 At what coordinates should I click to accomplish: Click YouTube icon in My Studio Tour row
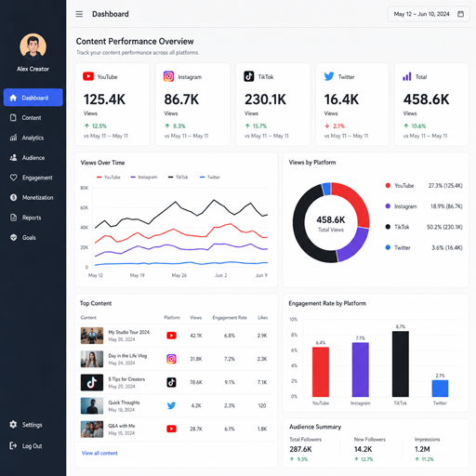[x=171, y=336]
